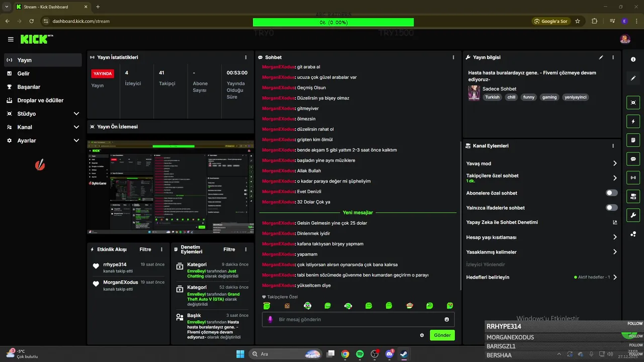Click the Google'a Sor button
Screen dimensions: 644x362
551,21
